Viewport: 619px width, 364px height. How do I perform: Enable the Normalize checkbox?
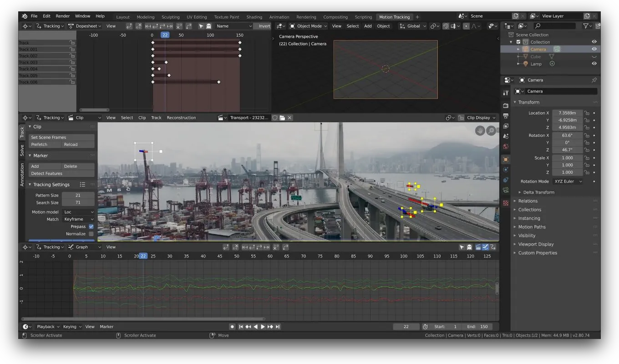click(91, 234)
